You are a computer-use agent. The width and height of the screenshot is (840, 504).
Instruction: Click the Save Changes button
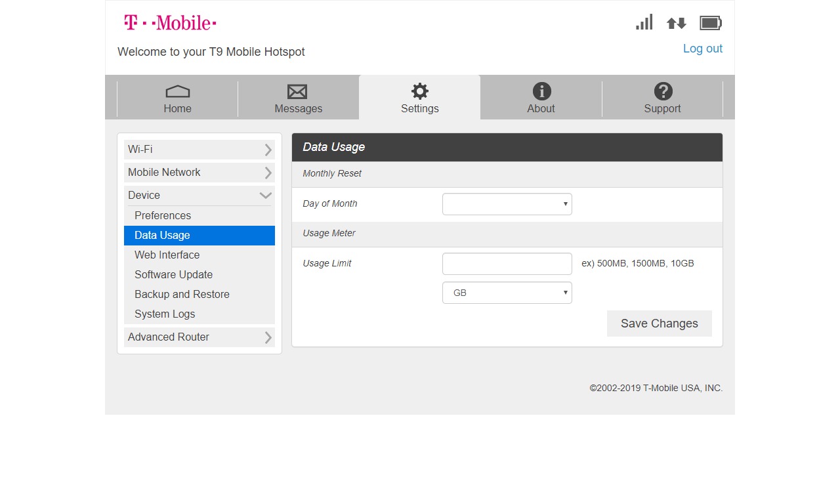point(659,323)
